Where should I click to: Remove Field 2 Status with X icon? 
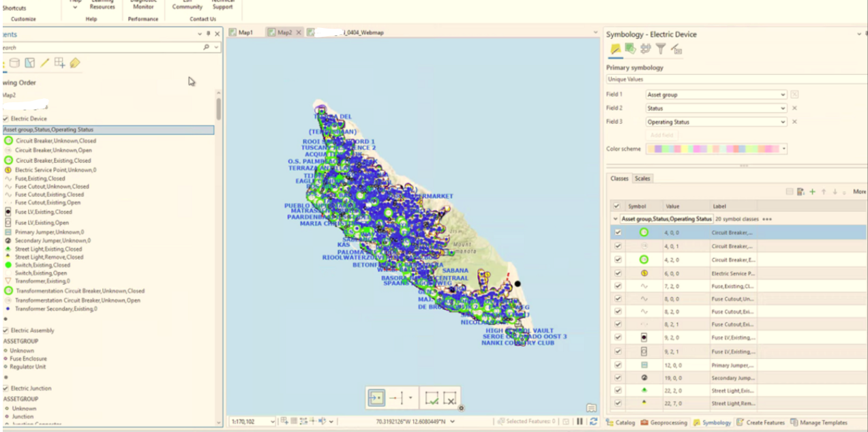pos(794,108)
